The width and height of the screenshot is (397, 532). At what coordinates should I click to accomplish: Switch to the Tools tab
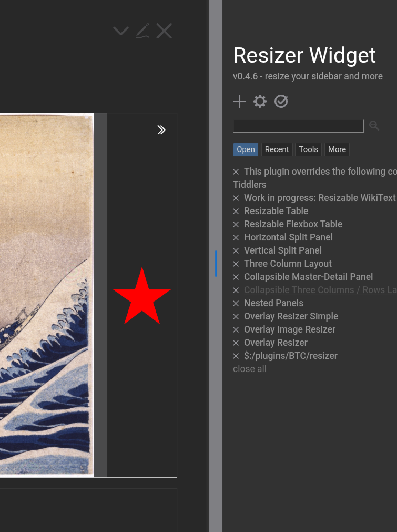[x=308, y=149]
